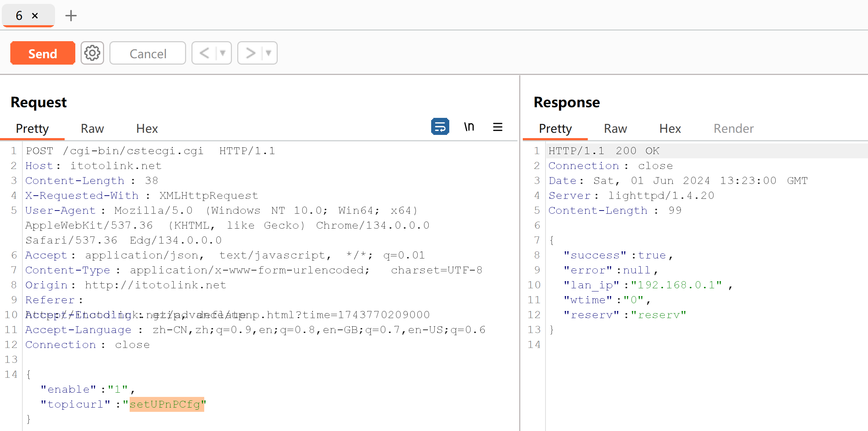Select Response Hex tab
Viewport: 868px width, 431px height.
click(670, 129)
